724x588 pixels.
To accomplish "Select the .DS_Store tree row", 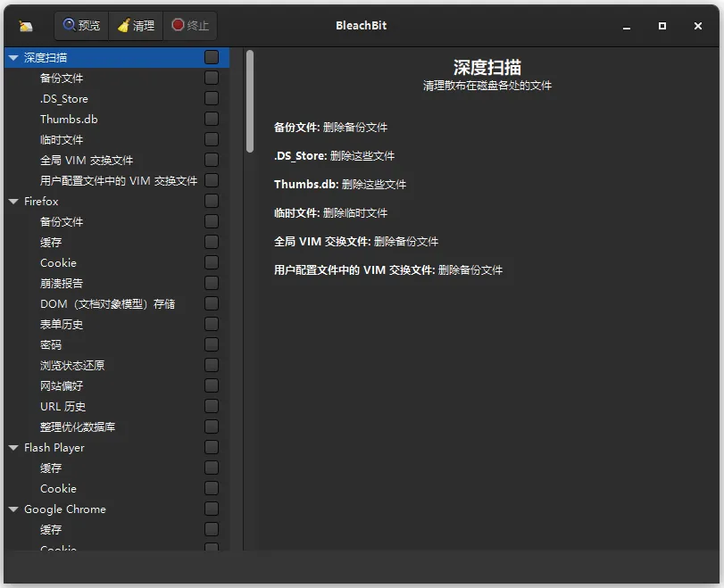I will (116, 99).
